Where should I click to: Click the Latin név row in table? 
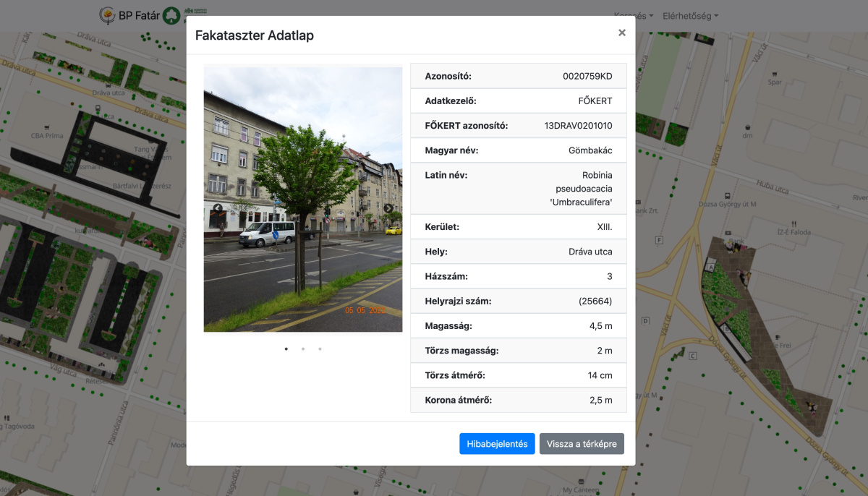tap(519, 189)
